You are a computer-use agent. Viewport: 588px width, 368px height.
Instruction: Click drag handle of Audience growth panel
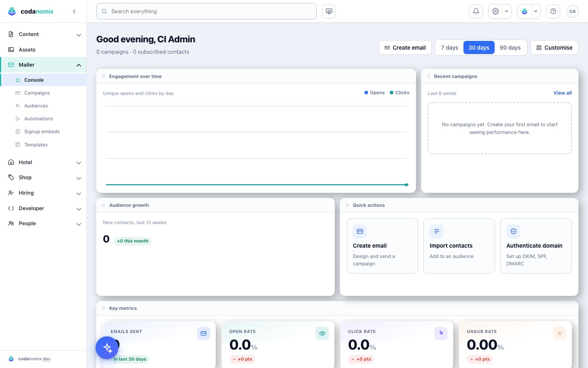coord(104,205)
